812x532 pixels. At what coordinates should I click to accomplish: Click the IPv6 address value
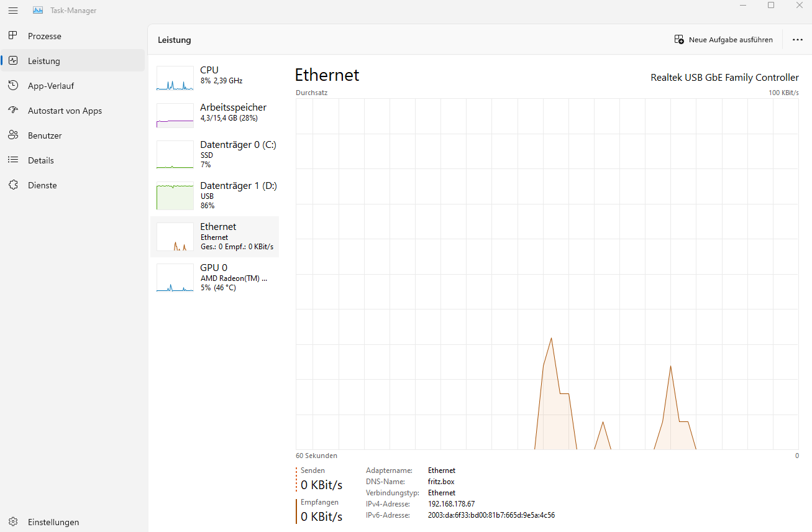tap(491, 515)
